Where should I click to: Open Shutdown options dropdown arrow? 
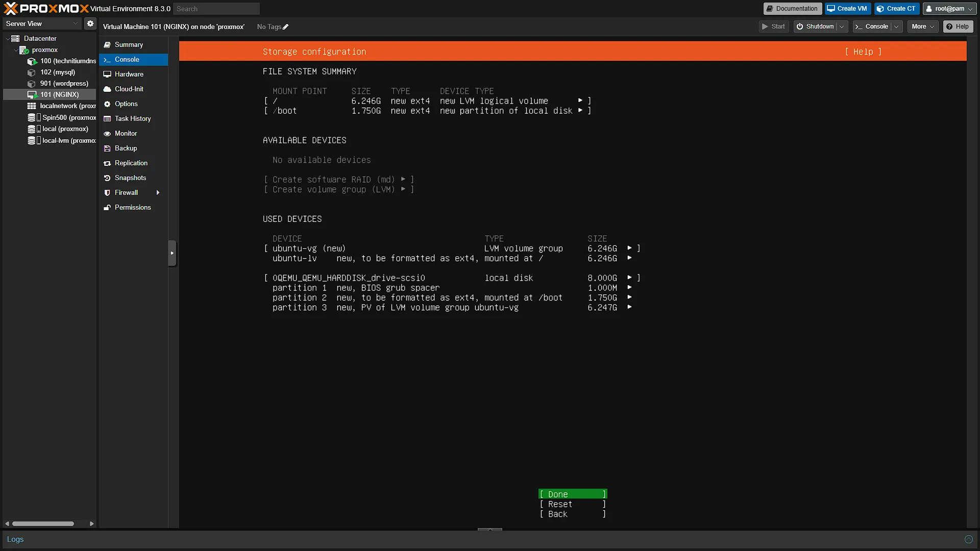(x=842, y=27)
